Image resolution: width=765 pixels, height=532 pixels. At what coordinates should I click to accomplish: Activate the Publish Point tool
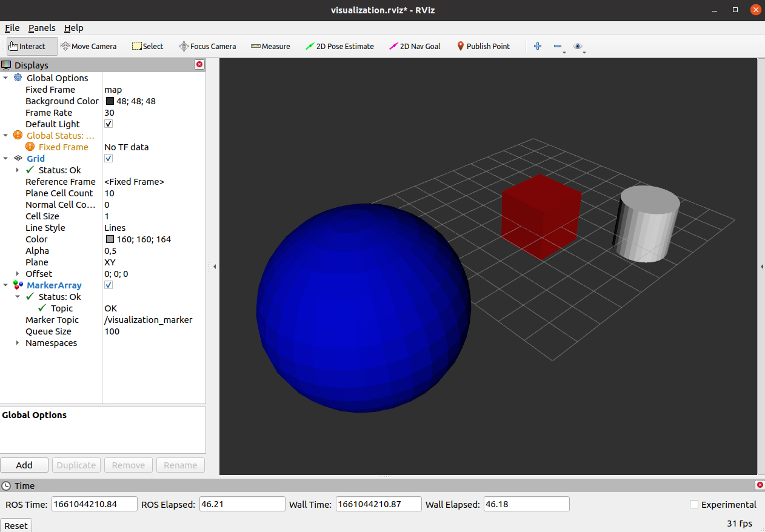click(x=483, y=46)
